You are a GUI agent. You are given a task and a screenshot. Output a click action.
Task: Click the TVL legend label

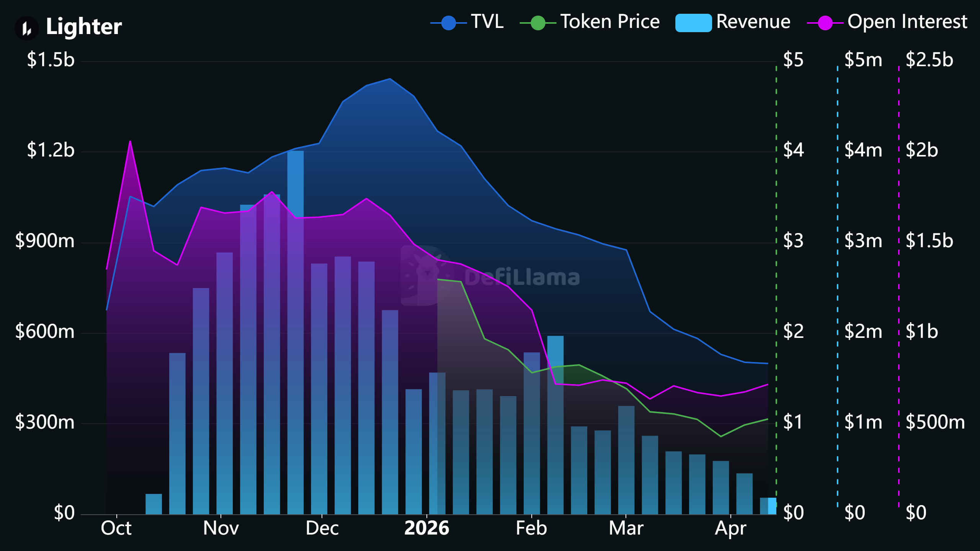pyautogui.click(x=487, y=21)
